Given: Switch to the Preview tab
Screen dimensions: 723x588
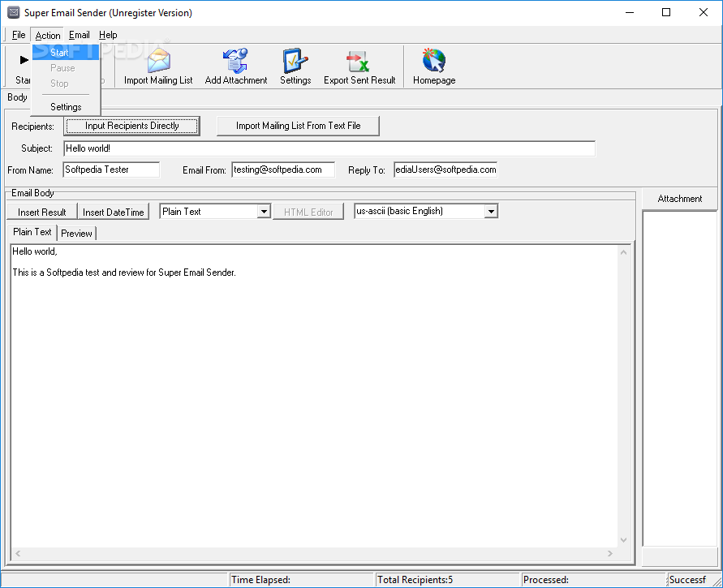Looking at the screenshot, I should tap(76, 234).
